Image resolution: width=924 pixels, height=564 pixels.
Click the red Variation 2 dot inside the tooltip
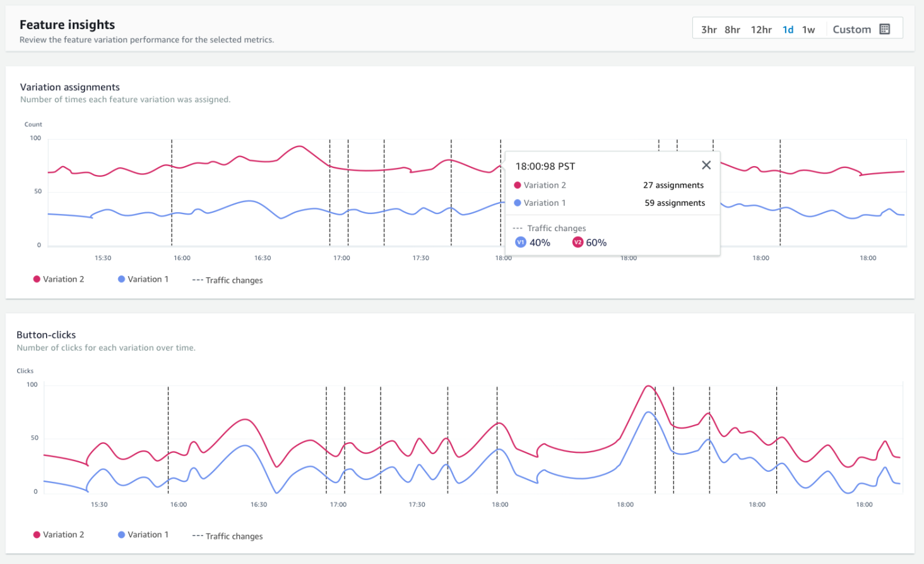pos(519,185)
